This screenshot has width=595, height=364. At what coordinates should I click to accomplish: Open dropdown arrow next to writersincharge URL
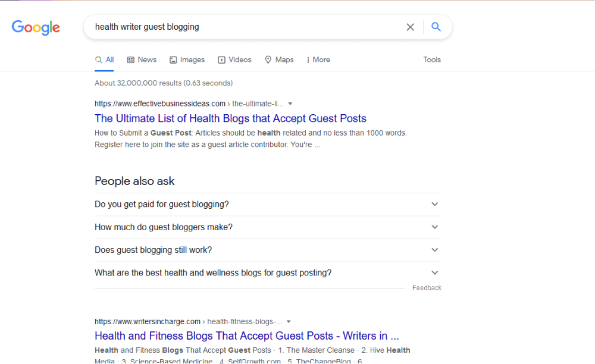tap(289, 322)
